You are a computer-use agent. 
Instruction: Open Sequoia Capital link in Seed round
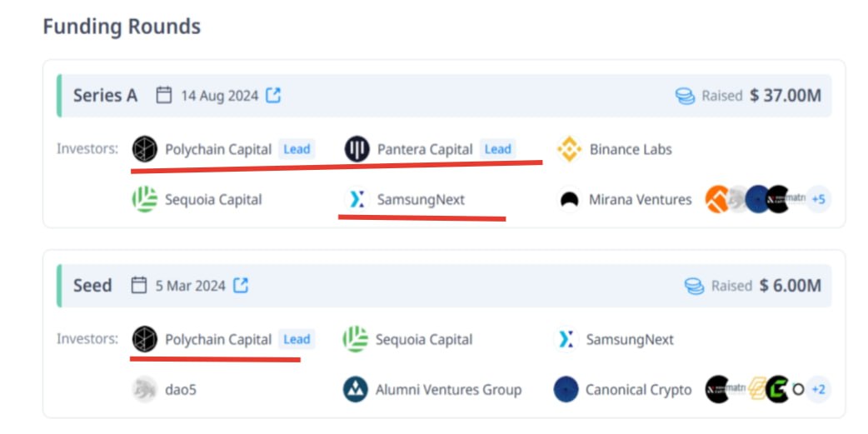[x=424, y=339]
